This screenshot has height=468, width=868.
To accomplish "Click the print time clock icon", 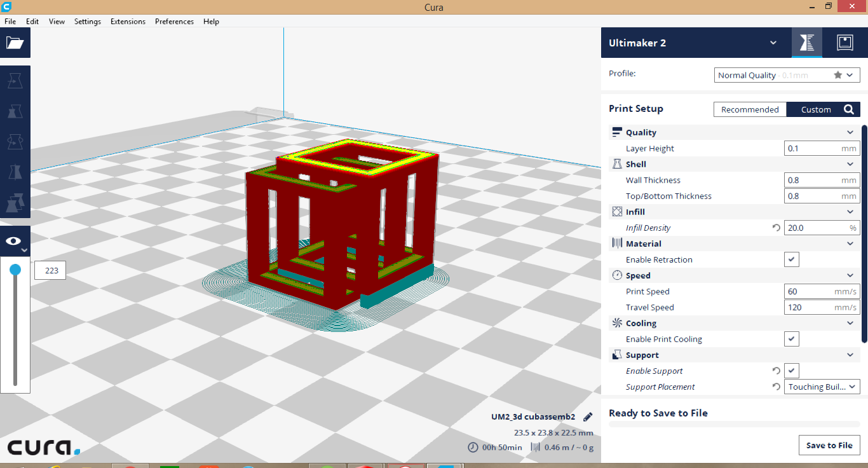I will coord(473,447).
